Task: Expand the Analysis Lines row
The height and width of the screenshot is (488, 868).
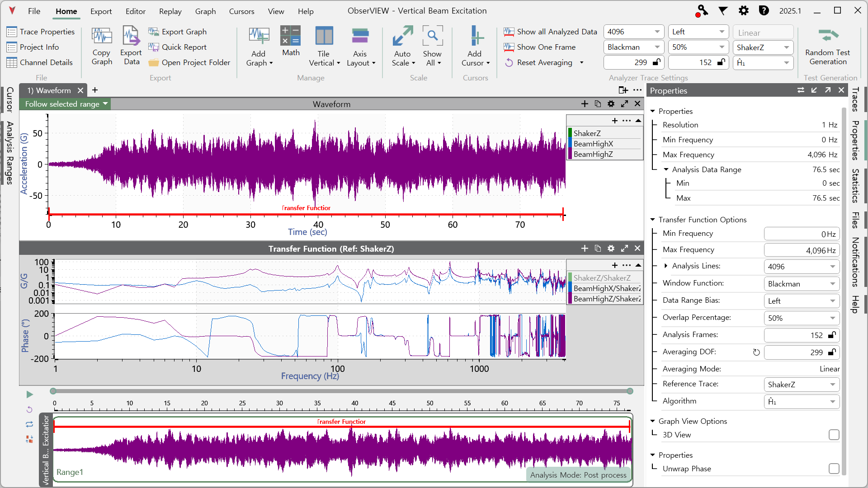Action: pos(666,266)
